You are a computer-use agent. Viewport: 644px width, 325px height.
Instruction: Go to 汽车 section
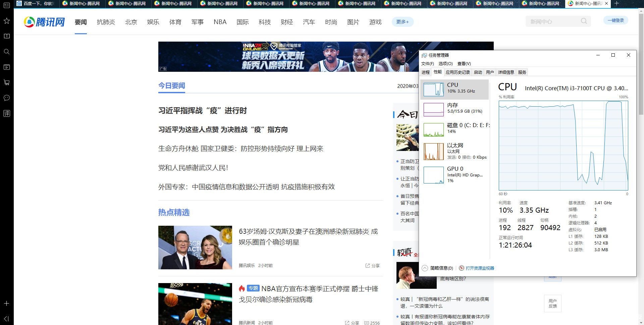[309, 22]
